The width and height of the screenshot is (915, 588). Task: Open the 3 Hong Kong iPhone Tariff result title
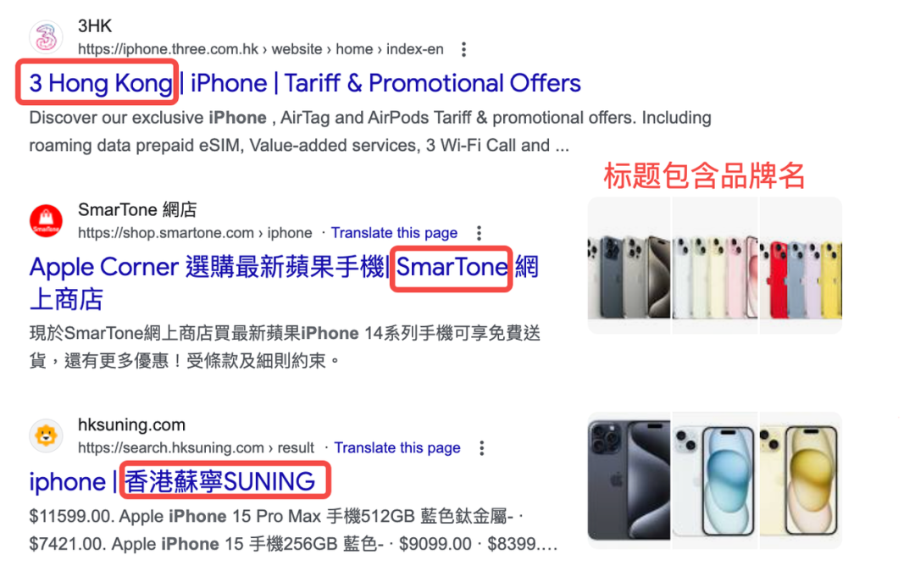click(305, 83)
